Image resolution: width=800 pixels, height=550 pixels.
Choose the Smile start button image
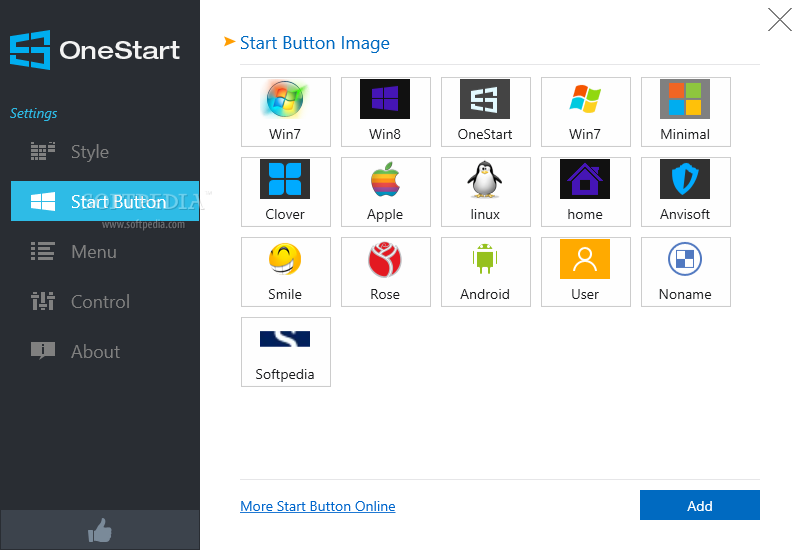[x=286, y=272]
